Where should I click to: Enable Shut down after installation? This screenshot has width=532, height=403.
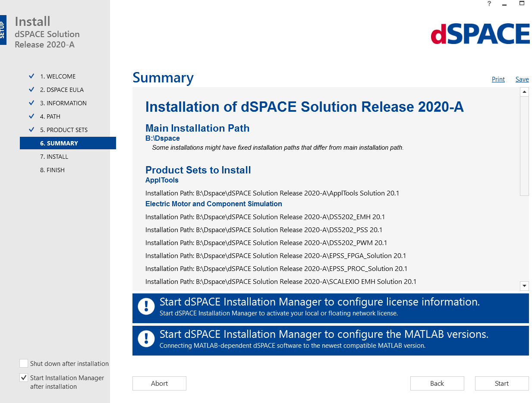24,363
